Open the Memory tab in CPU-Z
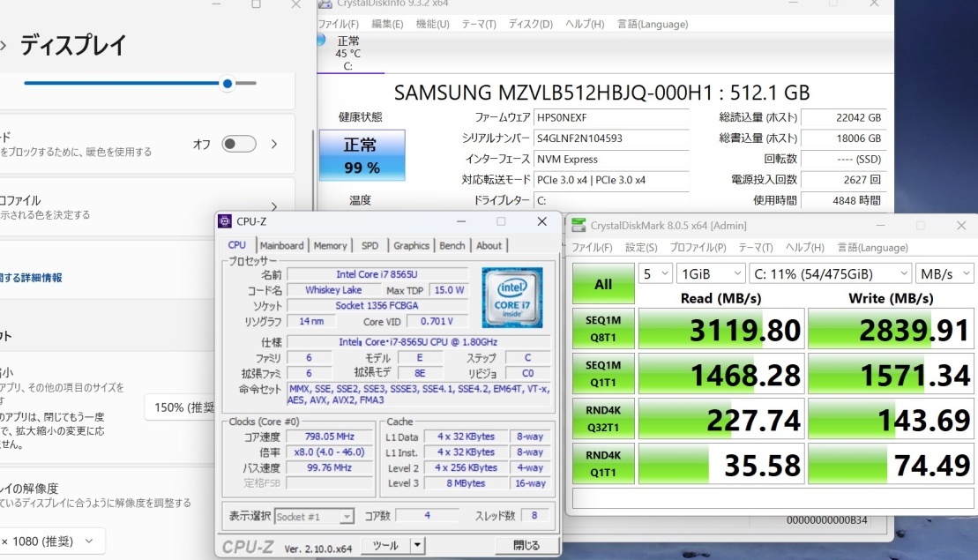Image resolution: width=978 pixels, height=560 pixels. pyautogui.click(x=330, y=246)
